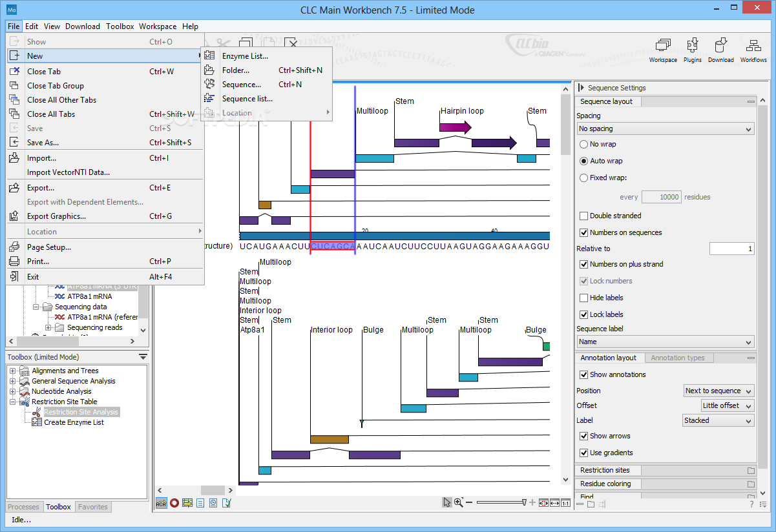The width and height of the screenshot is (776, 532).
Task: Select the zoom magnifier tool
Action: (x=458, y=503)
